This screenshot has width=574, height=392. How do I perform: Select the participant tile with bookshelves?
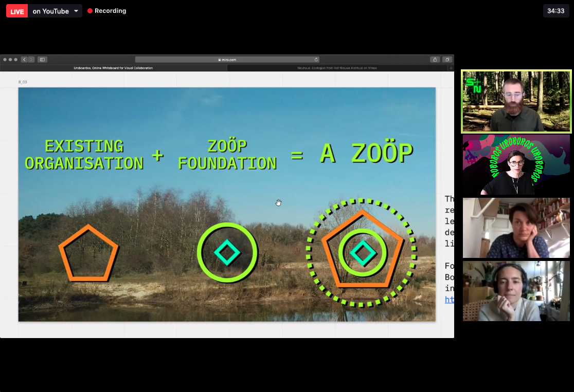[x=516, y=228]
